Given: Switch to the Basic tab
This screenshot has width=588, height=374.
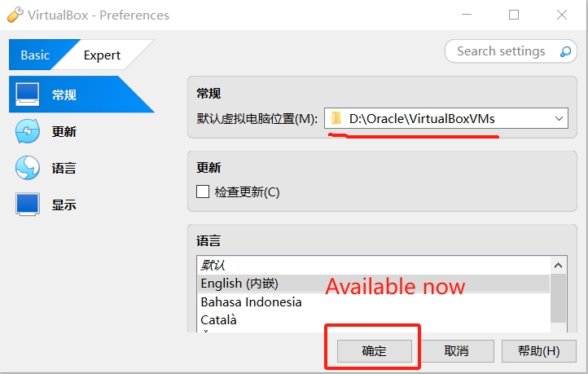Looking at the screenshot, I should tap(36, 55).
